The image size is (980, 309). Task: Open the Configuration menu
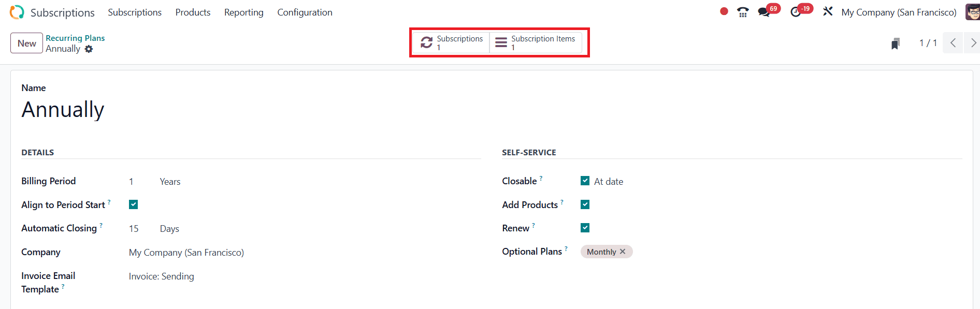click(305, 12)
